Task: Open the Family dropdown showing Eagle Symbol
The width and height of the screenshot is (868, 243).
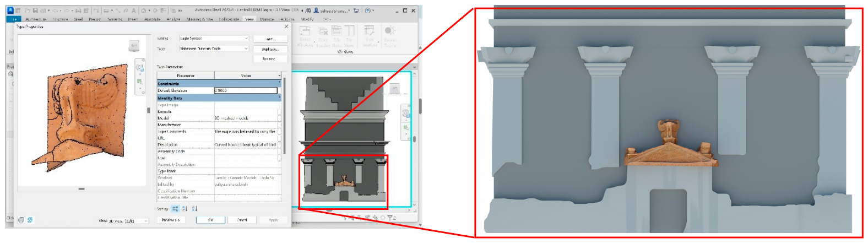Action: click(214, 38)
